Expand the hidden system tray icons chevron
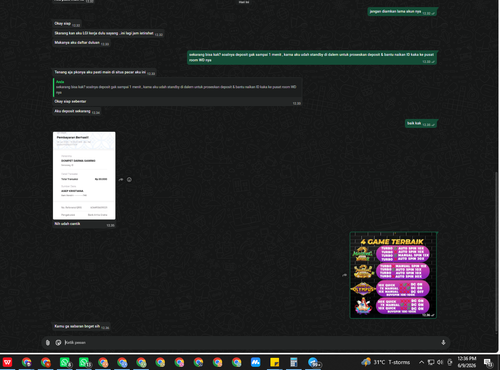 coord(421,362)
